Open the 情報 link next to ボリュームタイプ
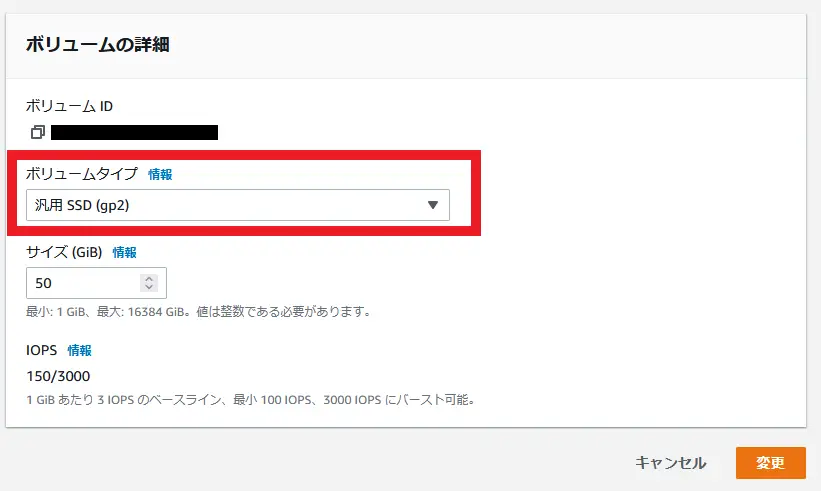Image resolution: width=821 pixels, height=491 pixels. (160, 174)
